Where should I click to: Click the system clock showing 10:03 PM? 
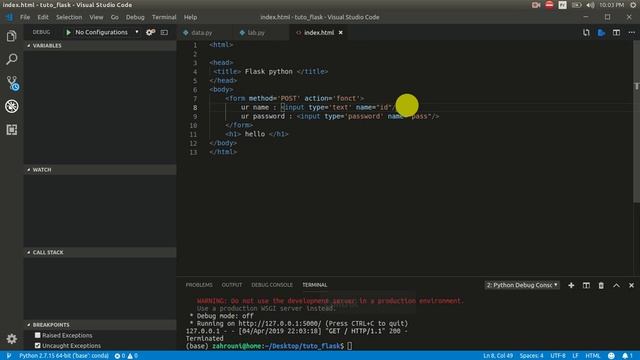(x=611, y=5)
